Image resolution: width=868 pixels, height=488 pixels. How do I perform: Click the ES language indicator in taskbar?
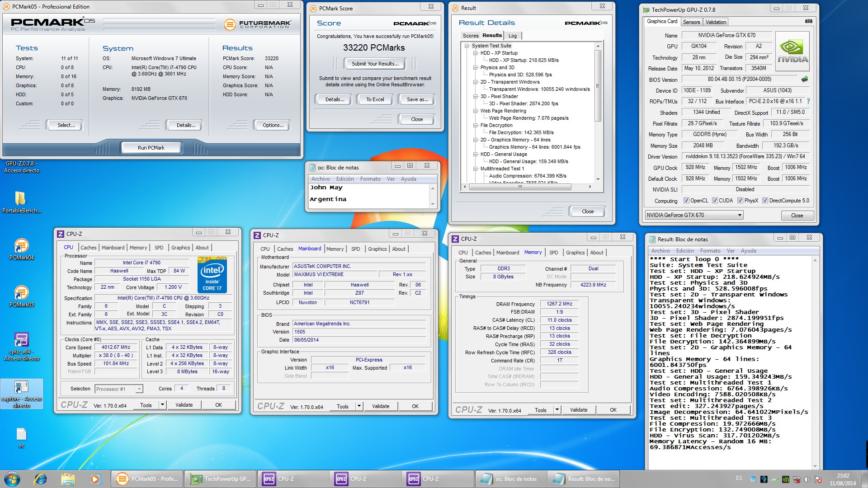click(x=739, y=478)
